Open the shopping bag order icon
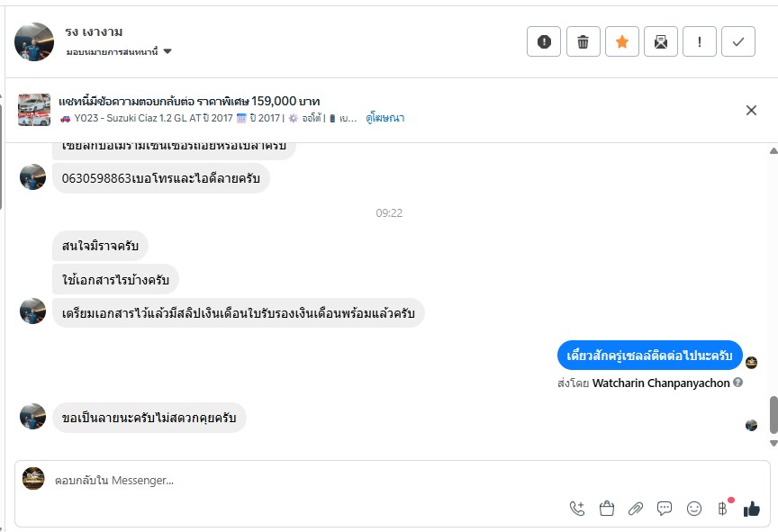The image size is (778, 532). tap(606, 509)
